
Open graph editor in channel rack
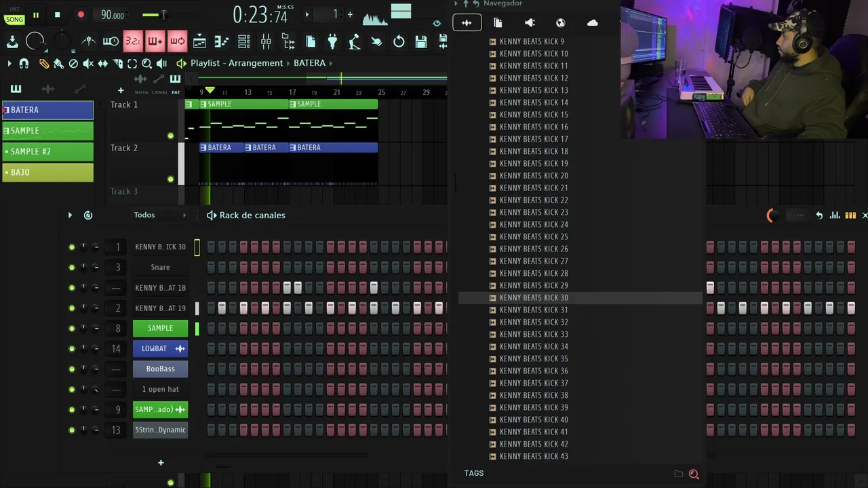point(835,215)
